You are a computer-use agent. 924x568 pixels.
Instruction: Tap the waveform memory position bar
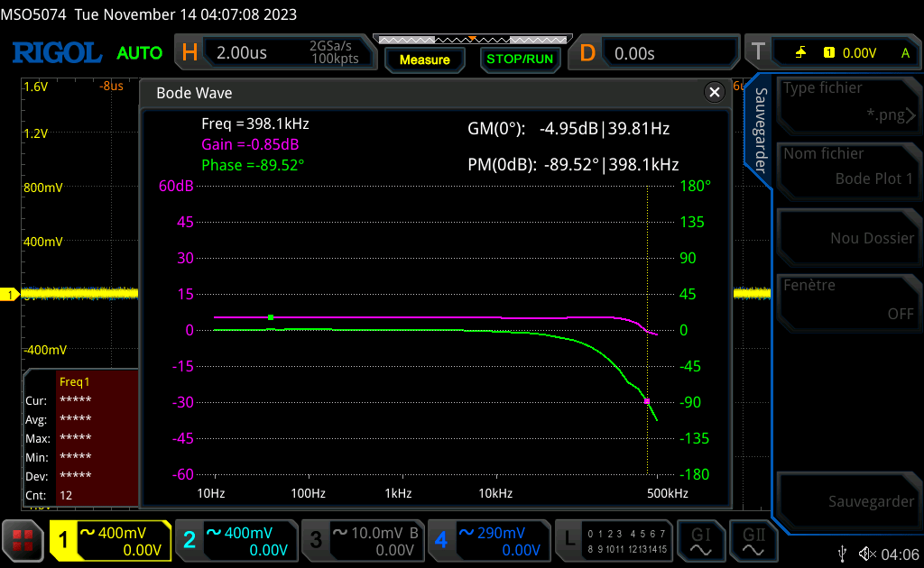click(x=473, y=40)
